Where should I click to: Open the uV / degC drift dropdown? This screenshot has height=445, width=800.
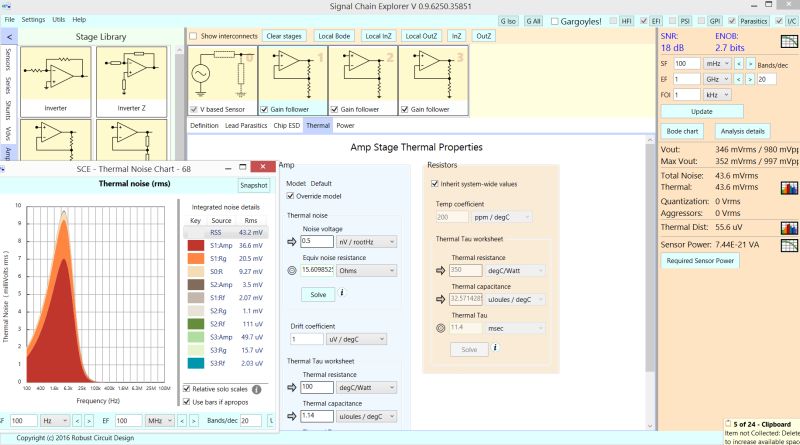point(356,339)
